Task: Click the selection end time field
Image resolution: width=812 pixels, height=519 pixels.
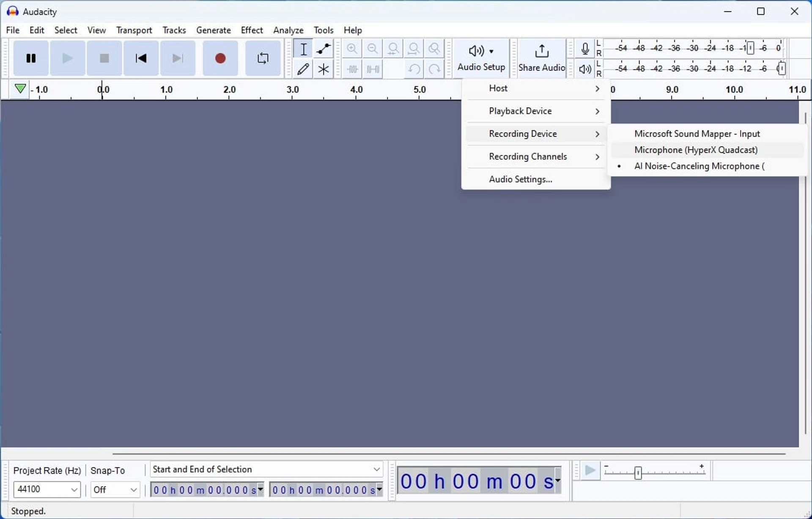Action: pyautogui.click(x=323, y=490)
